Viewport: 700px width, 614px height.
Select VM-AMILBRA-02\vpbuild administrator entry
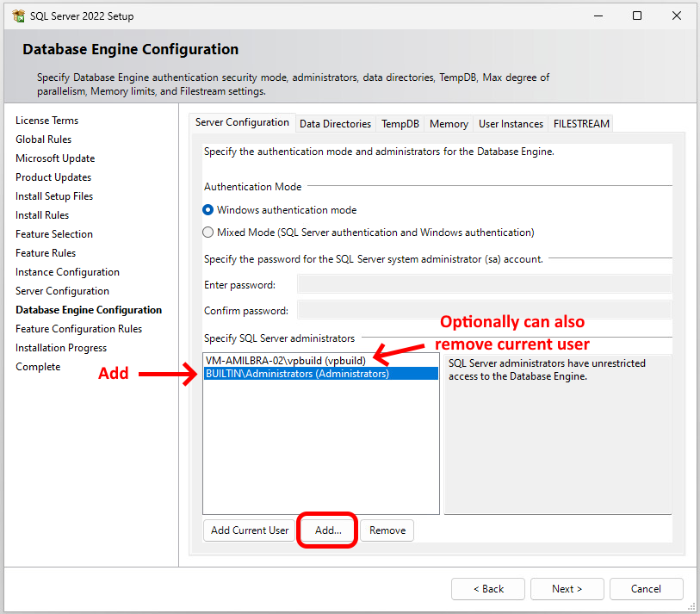click(285, 360)
